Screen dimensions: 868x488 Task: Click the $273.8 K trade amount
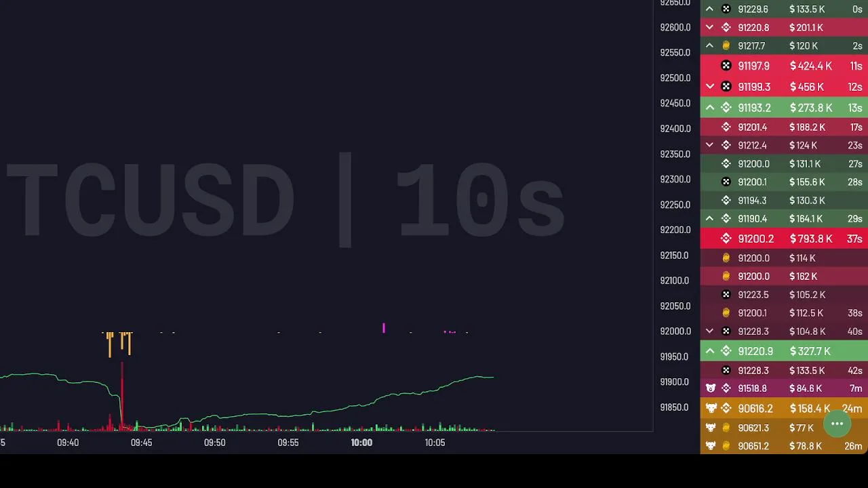pos(810,108)
